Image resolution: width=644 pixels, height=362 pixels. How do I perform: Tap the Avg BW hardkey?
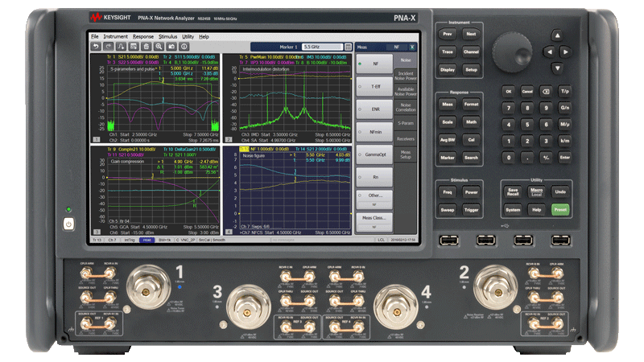(448, 140)
